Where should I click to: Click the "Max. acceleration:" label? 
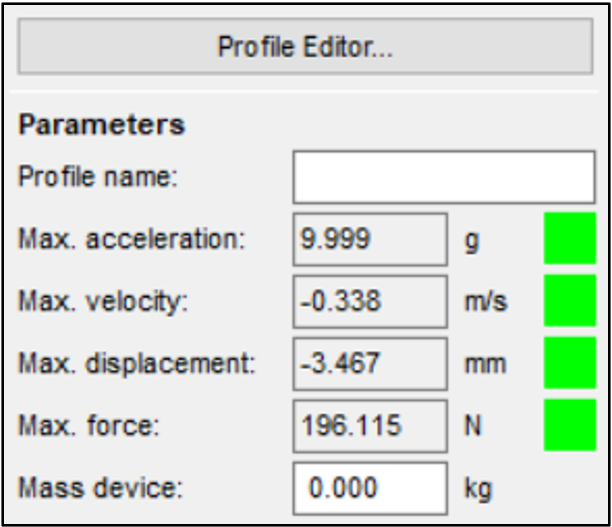[131, 240]
